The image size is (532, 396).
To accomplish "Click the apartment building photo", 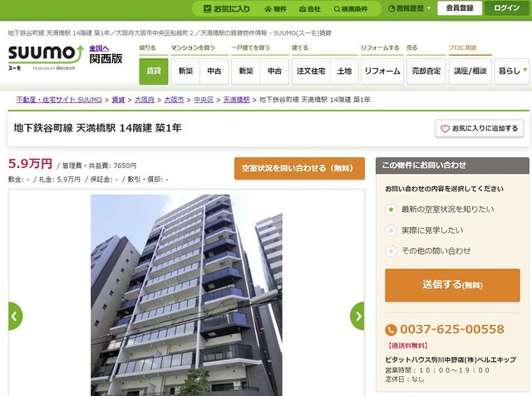I will (x=186, y=295).
